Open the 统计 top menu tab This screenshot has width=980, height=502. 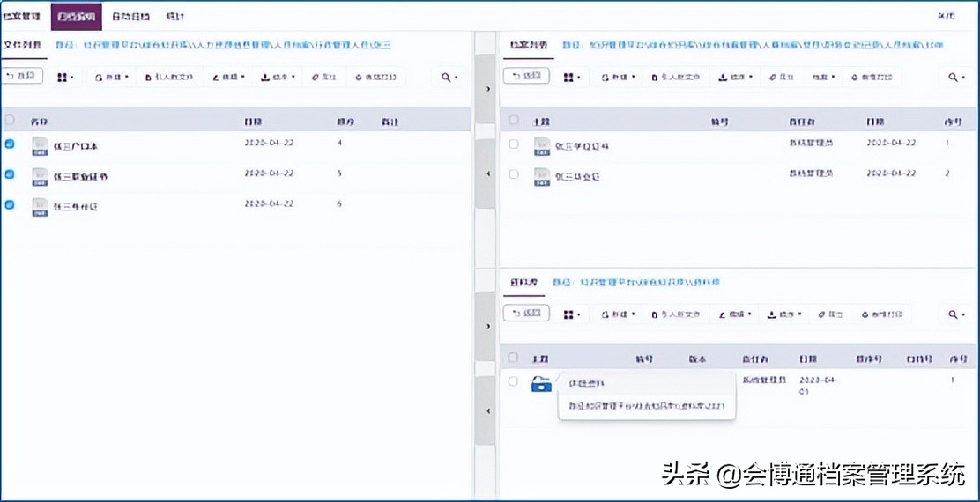[175, 16]
